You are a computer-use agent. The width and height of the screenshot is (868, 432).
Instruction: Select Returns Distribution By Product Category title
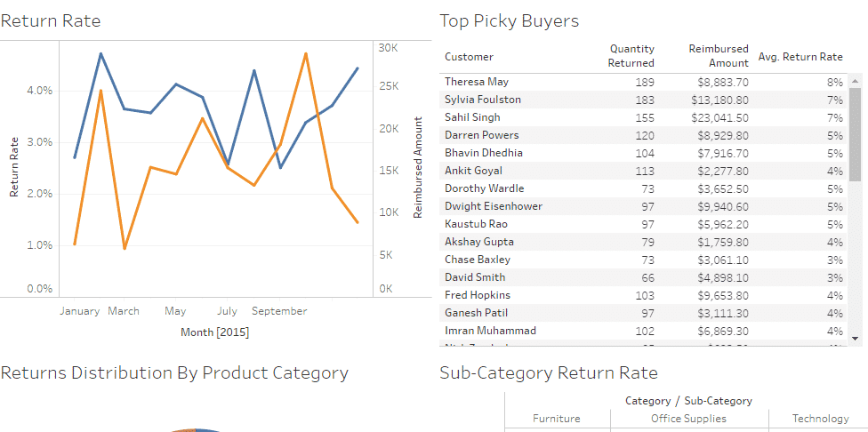click(x=174, y=372)
